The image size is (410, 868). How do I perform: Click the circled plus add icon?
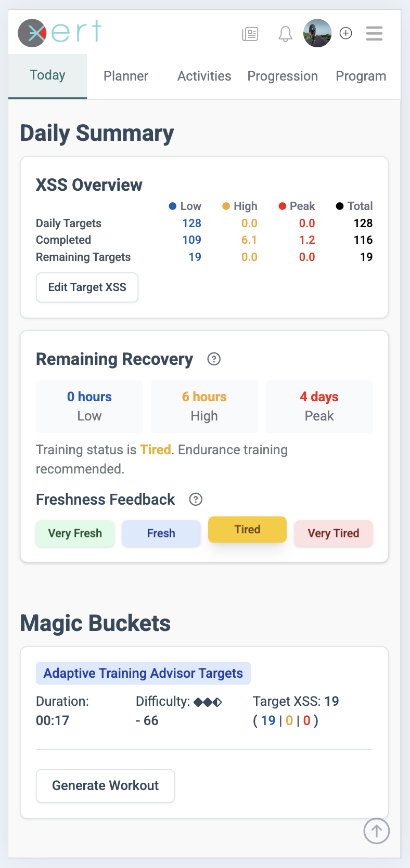(x=346, y=33)
